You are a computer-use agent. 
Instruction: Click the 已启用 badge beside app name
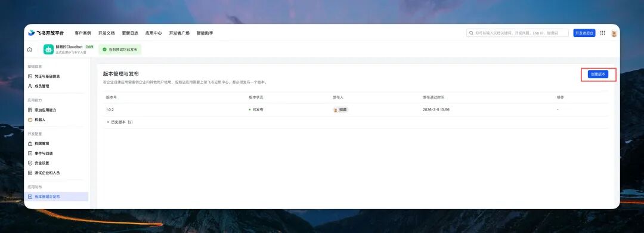(x=89, y=47)
